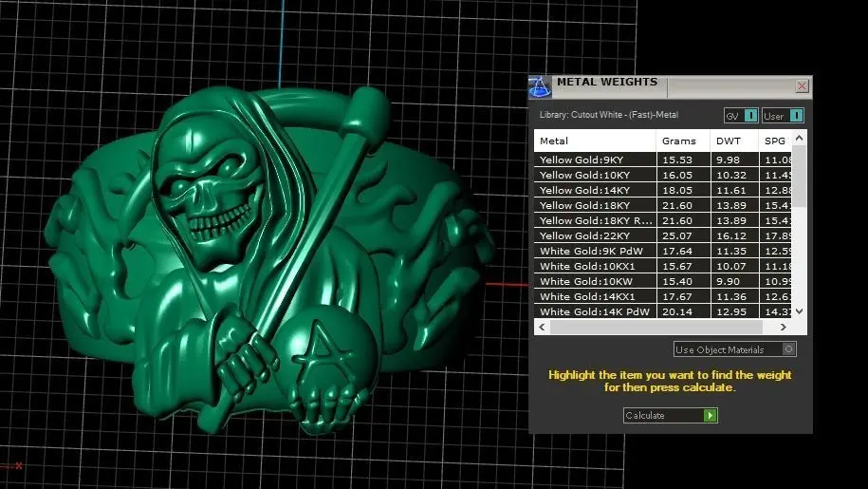Toggle the User library switch
The height and width of the screenshot is (489, 868).
click(783, 116)
